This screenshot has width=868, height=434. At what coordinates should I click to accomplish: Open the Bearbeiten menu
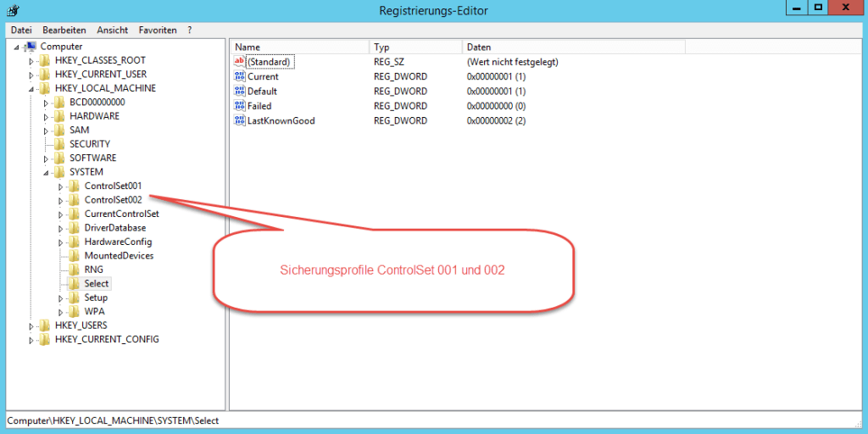pyautogui.click(x=64, y=30)
